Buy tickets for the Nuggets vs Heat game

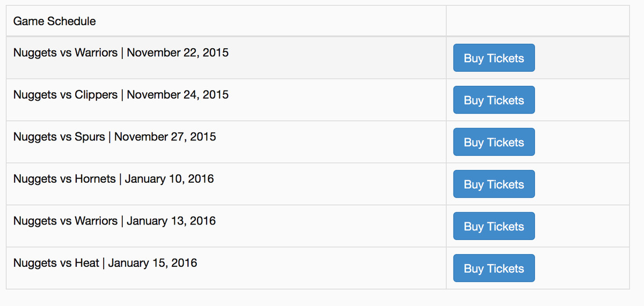pos(494,268)
